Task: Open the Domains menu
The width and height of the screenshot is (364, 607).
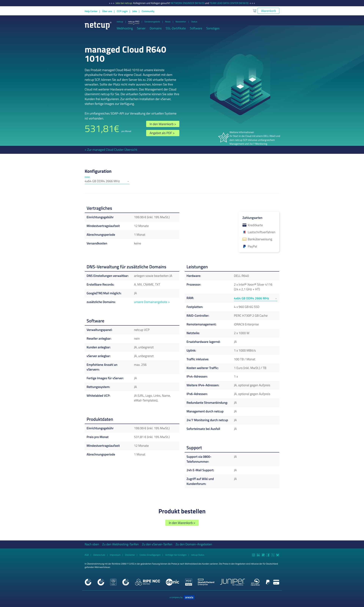Action: click(155, 28)
